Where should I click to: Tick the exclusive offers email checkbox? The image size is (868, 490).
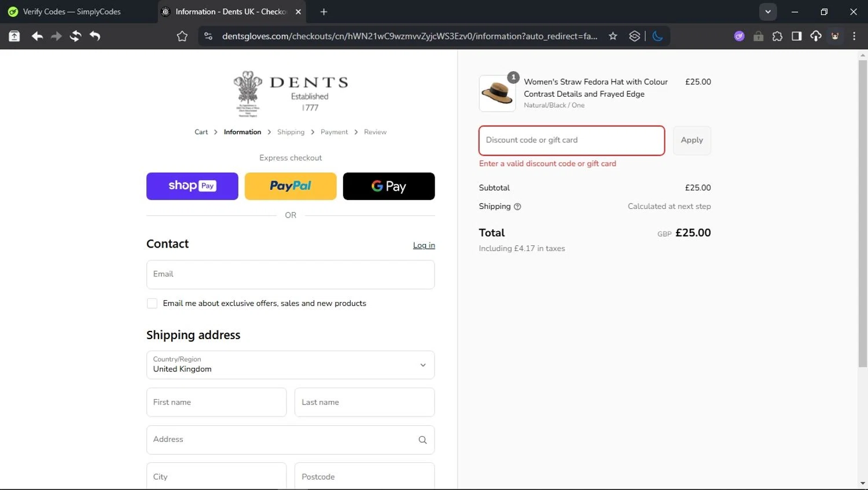coord(152,304)
